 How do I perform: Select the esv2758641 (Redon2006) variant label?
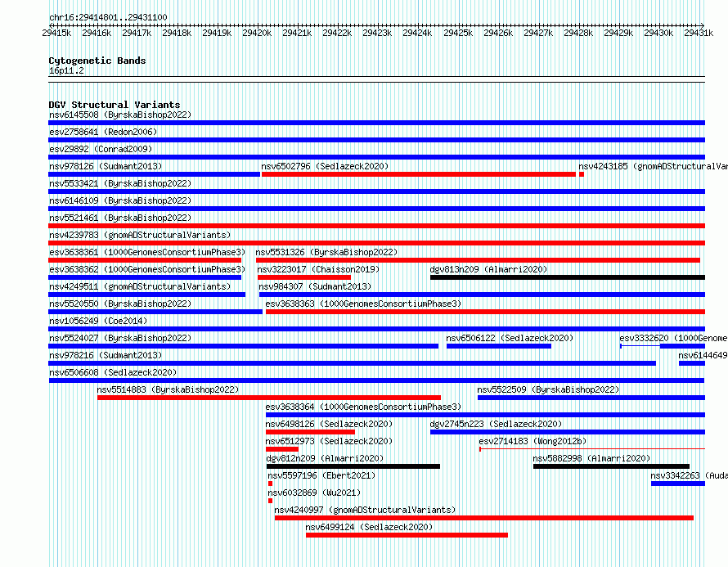(x=103, y=132)
